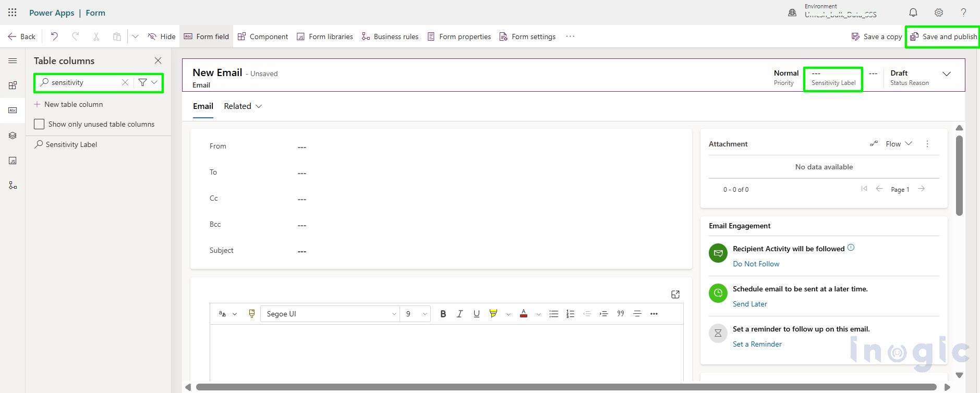980x393 pixels.
Task: Go to next attachment page
Action: 922,189
